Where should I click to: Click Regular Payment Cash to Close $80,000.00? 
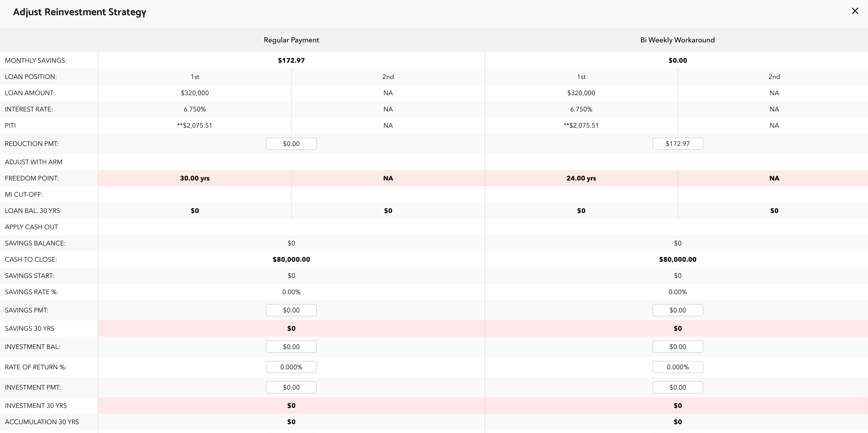coord(291,259)
